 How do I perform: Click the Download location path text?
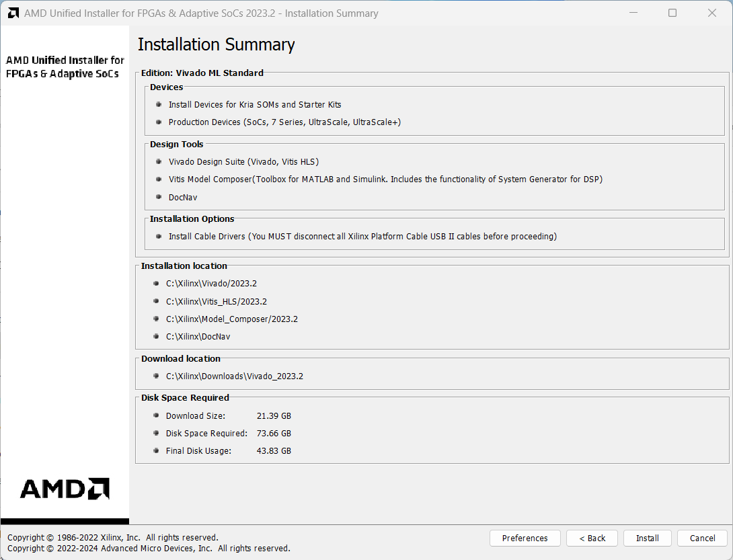tap(234, 376)
